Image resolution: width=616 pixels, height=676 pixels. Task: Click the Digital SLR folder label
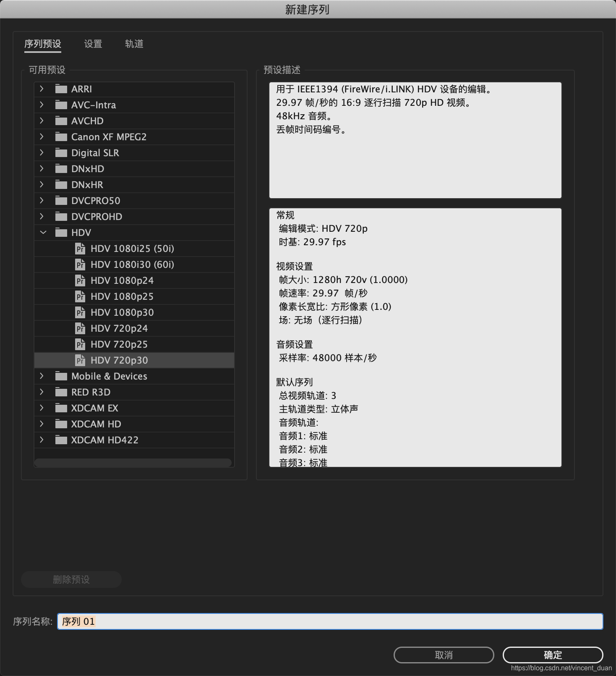(95, 153)
